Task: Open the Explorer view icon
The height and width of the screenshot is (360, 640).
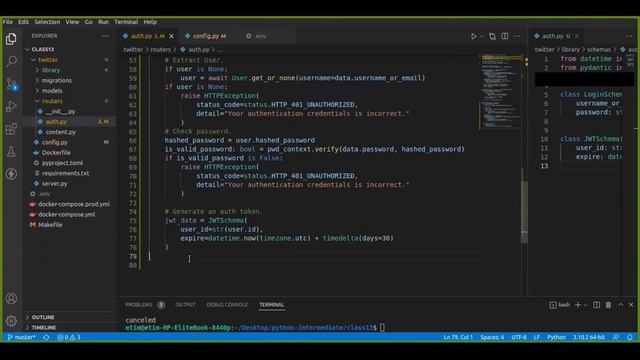Action: tap(11, 39)
